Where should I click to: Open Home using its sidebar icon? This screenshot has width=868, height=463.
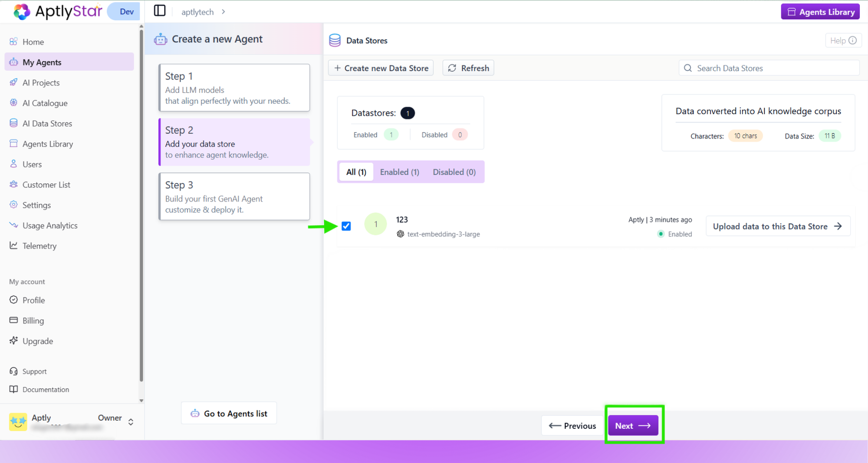pos(13,41)
